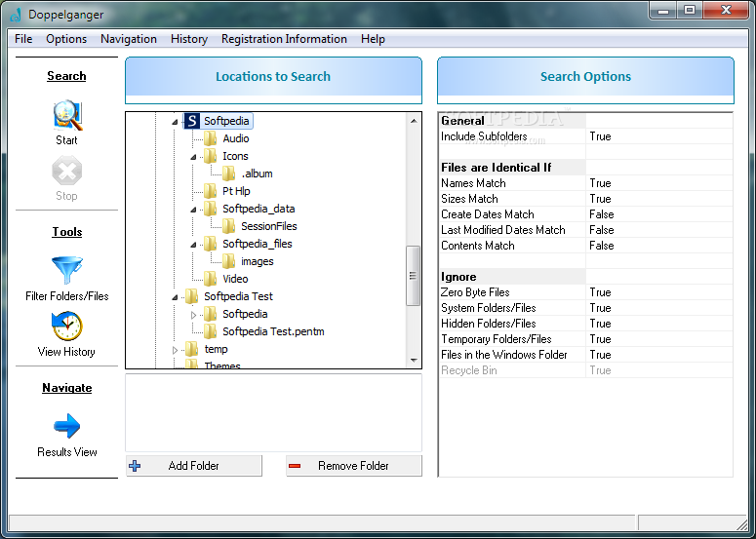Click the Add Folder button

[x=194, y=466]
